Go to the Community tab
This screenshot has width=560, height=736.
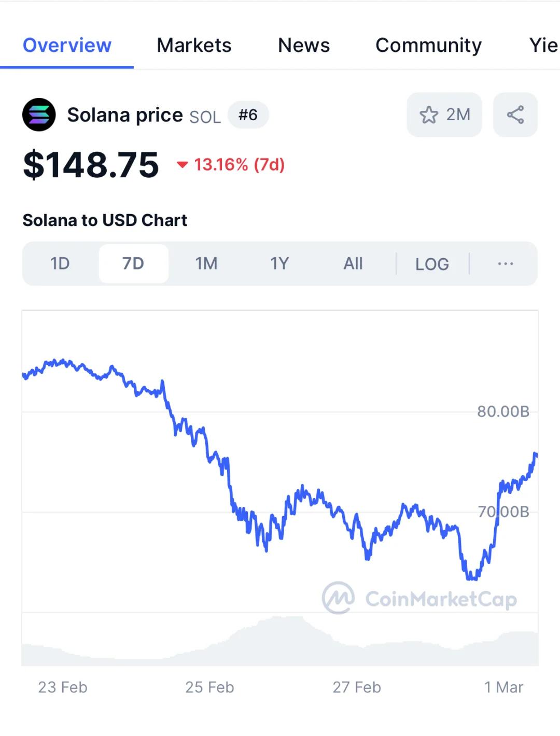[428, 46]
